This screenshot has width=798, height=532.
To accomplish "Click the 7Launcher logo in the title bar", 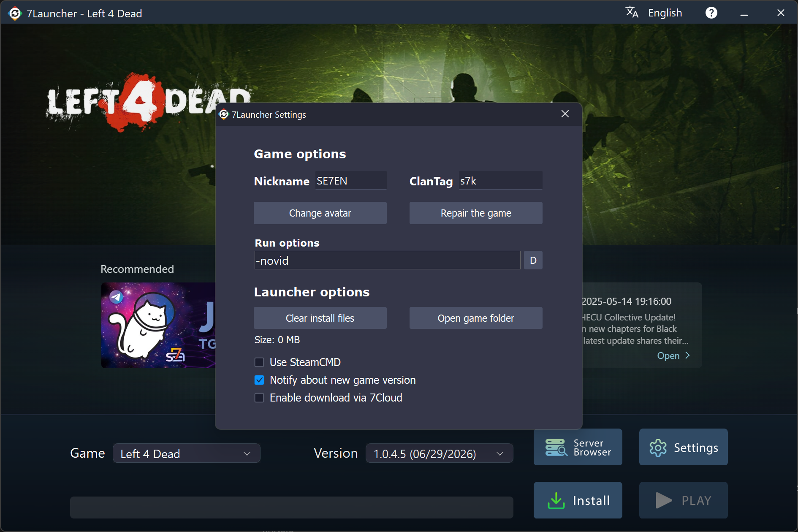I will tap(15, 14).
